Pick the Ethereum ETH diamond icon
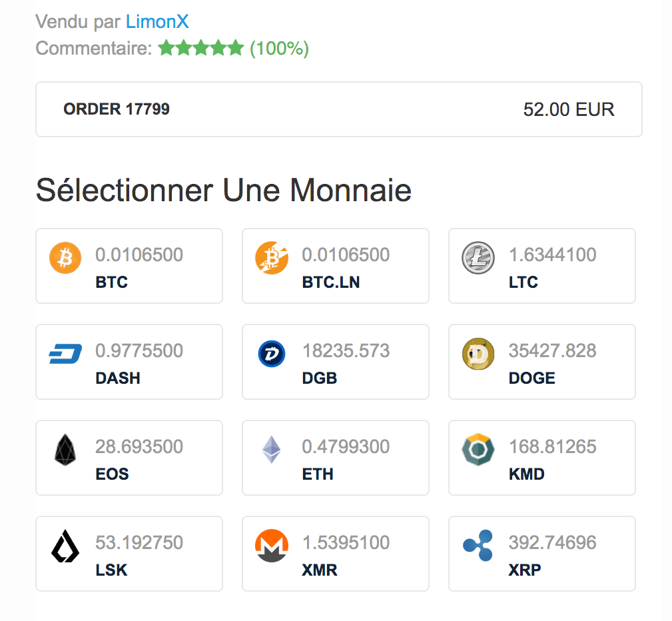Screen dimensions: 672x621 [272, 450]
